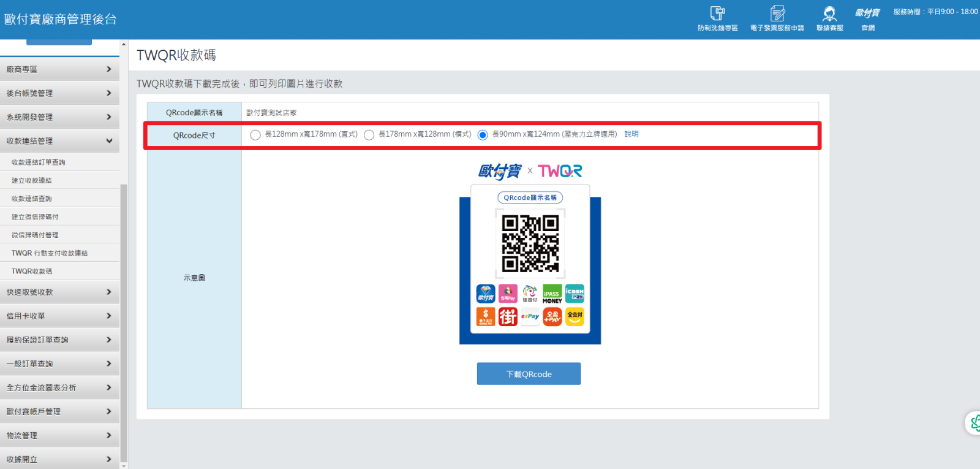
Task: Expand the 信用卡收單 section
Action: click(x=59, y=316)
